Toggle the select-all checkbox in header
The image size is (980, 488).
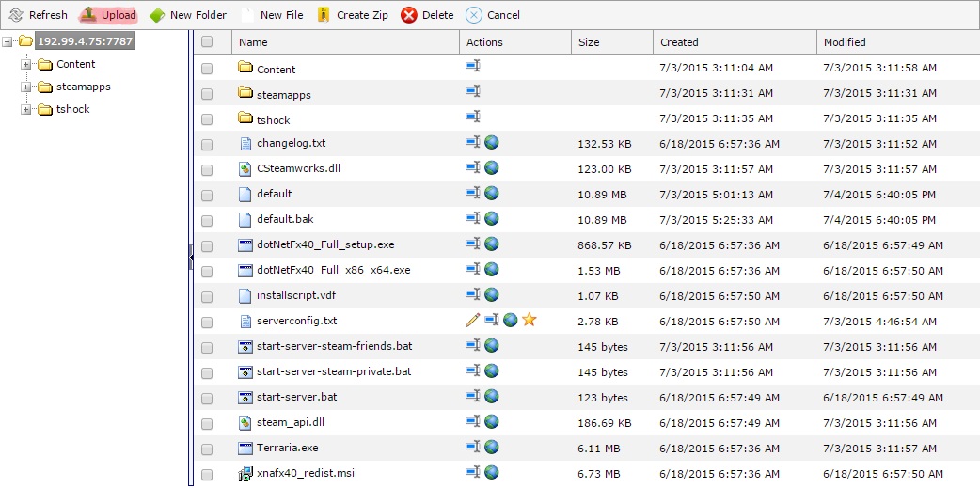(207, 42)
